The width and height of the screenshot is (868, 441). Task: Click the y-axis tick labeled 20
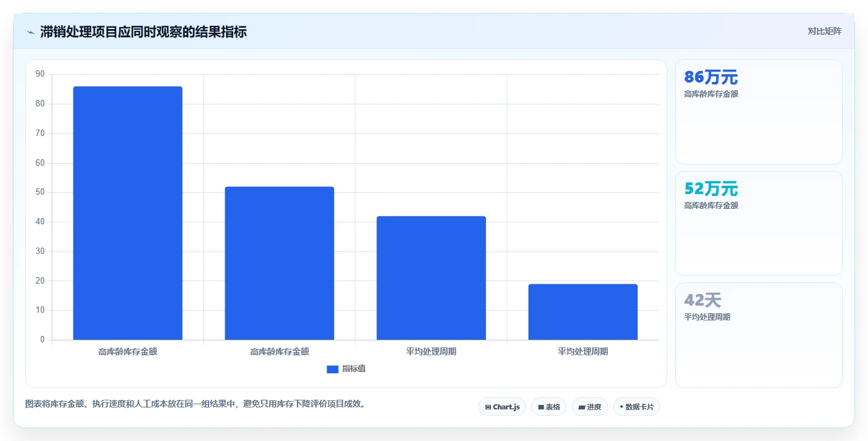(40, 280)
